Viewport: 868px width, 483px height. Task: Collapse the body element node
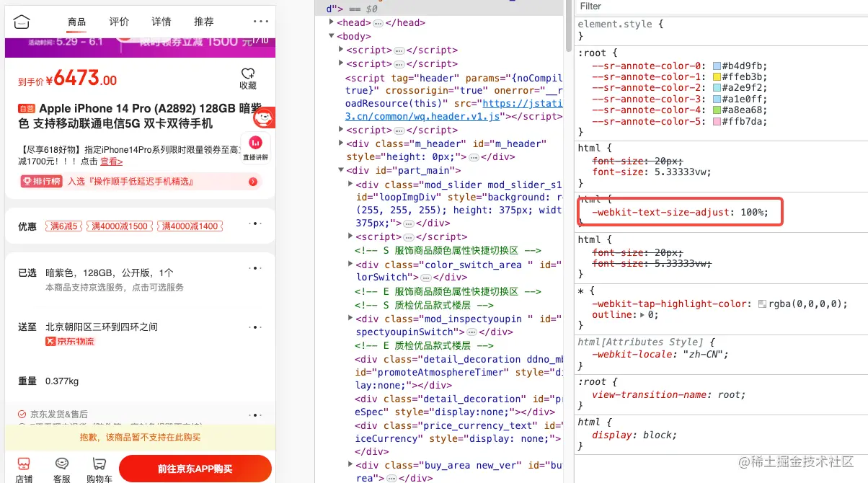coord(332,36)
